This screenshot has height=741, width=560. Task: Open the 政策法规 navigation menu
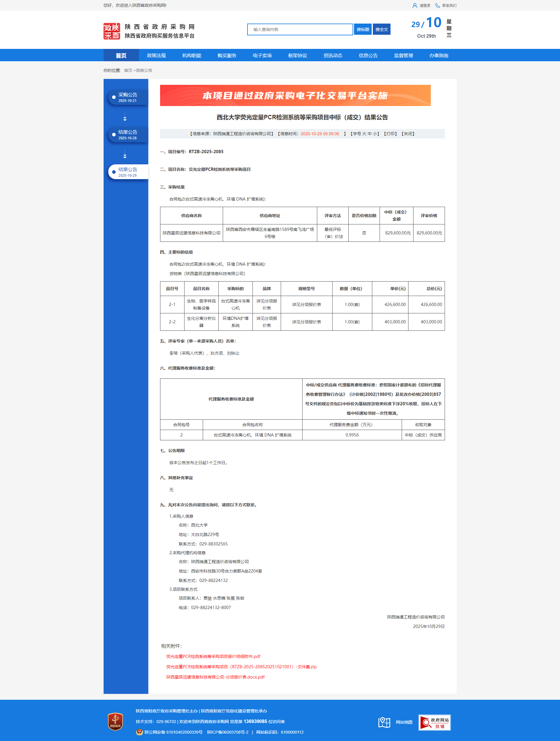click(x=156, y=56)
